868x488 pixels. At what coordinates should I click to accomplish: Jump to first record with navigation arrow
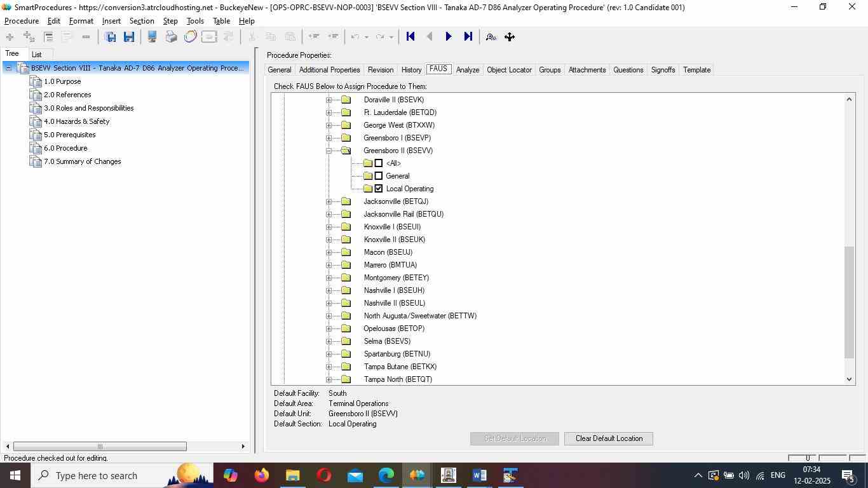(x=410, y=37)
